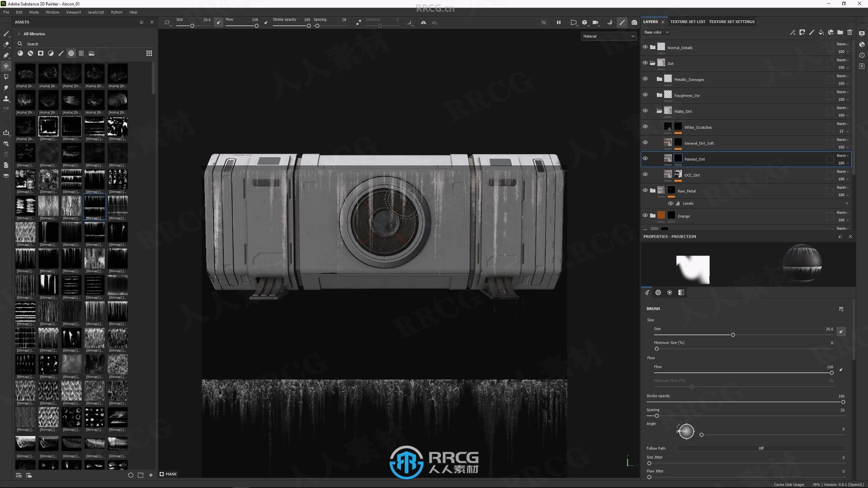
Task: Add new resource with plus icon
Action: (x=151, y=475)
